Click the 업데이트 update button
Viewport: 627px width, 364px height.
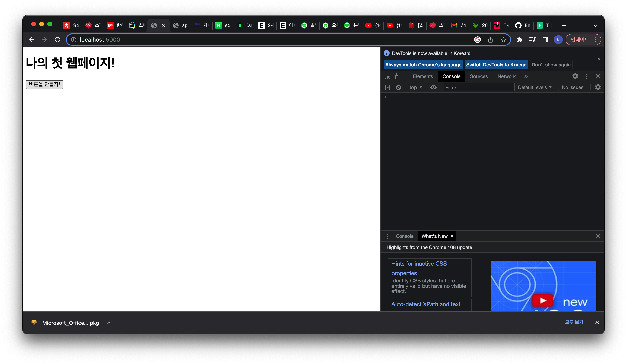[x=580, y=40]
